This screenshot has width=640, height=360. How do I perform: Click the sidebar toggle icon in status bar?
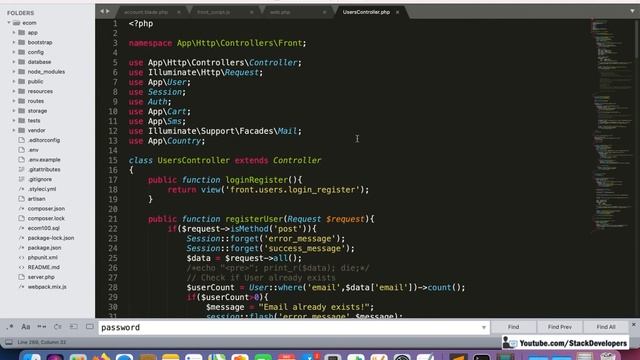pyautogui.click(x=9, y=342)
